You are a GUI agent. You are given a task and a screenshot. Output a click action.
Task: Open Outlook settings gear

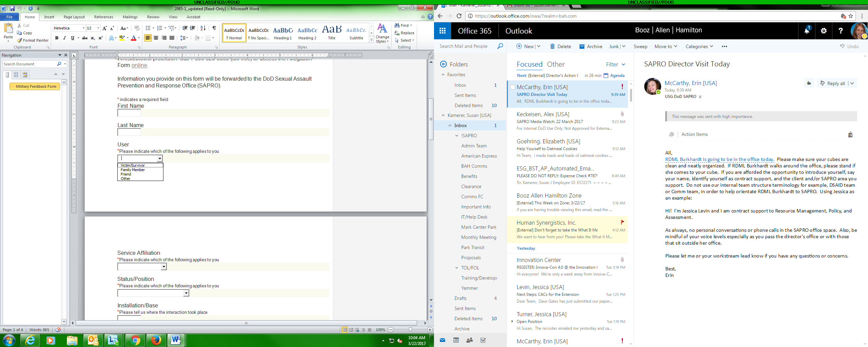pyautogui.click(x=824, y=31)
